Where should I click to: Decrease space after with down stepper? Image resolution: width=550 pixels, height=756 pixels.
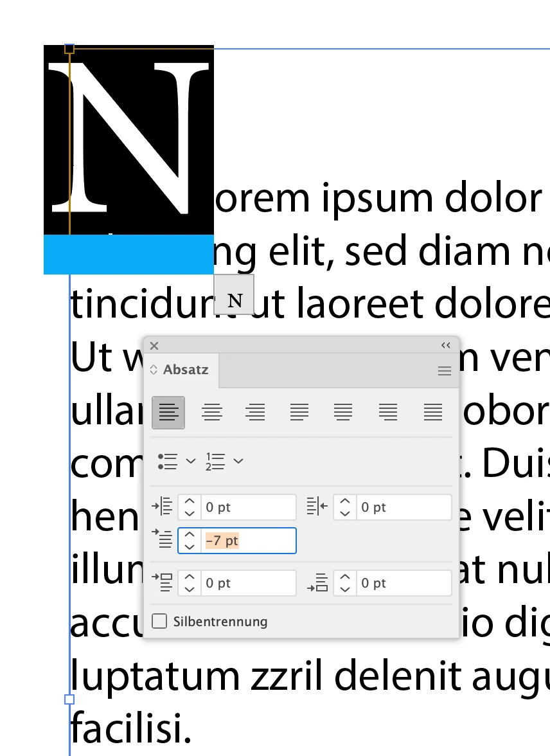pyautogui.click(x=345, y=589)
